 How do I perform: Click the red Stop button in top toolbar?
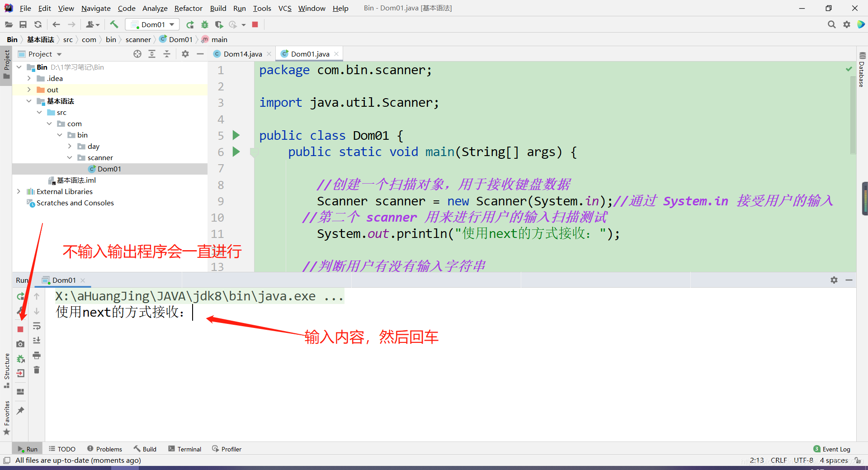[x=255, y=24]
